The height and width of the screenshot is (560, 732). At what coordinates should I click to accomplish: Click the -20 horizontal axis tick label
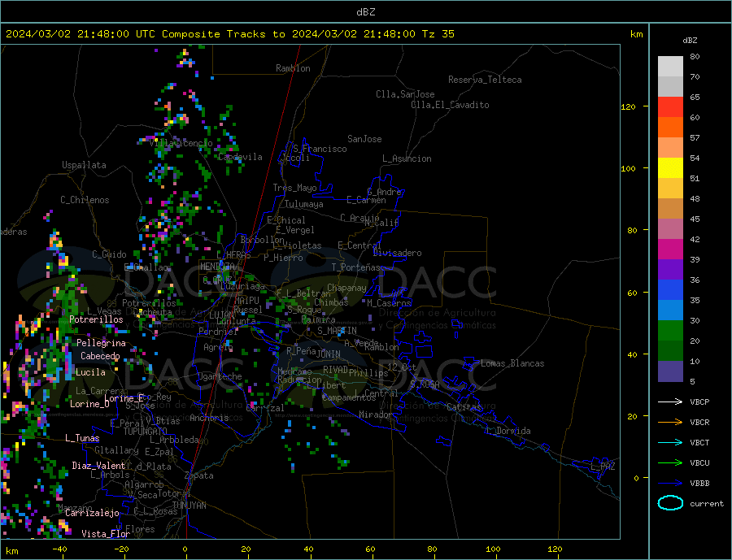pos(121,549)
